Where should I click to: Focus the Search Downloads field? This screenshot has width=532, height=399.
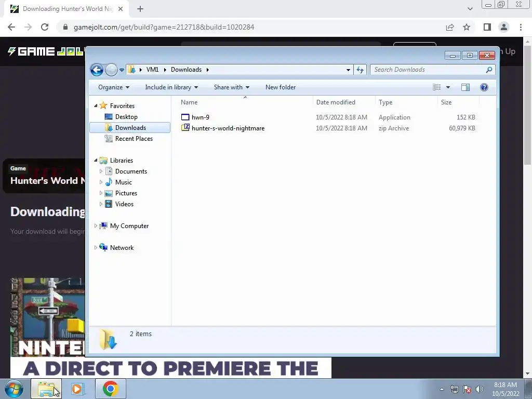pos(432,70)
